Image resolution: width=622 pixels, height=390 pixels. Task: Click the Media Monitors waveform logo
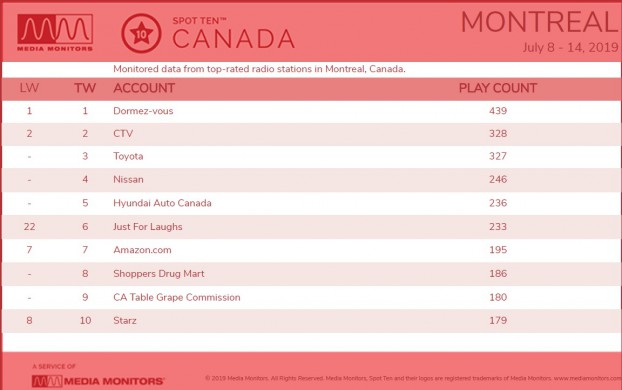pos(55,33)
